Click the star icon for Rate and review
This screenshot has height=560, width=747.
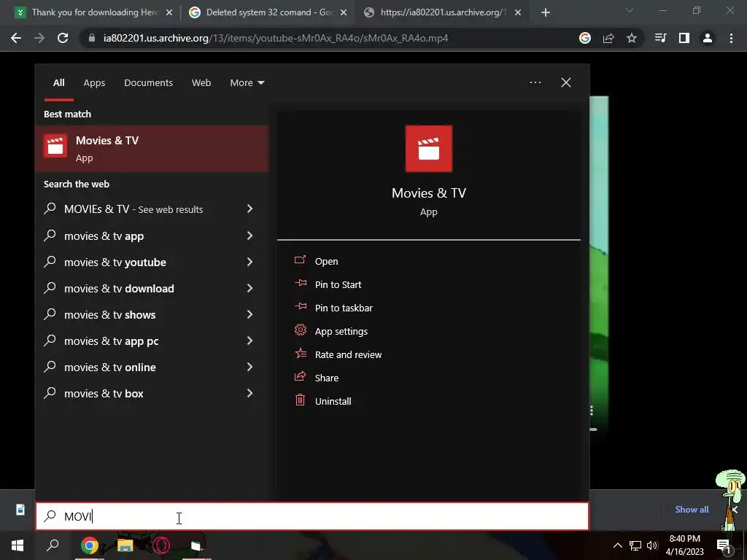coord(300,354)
